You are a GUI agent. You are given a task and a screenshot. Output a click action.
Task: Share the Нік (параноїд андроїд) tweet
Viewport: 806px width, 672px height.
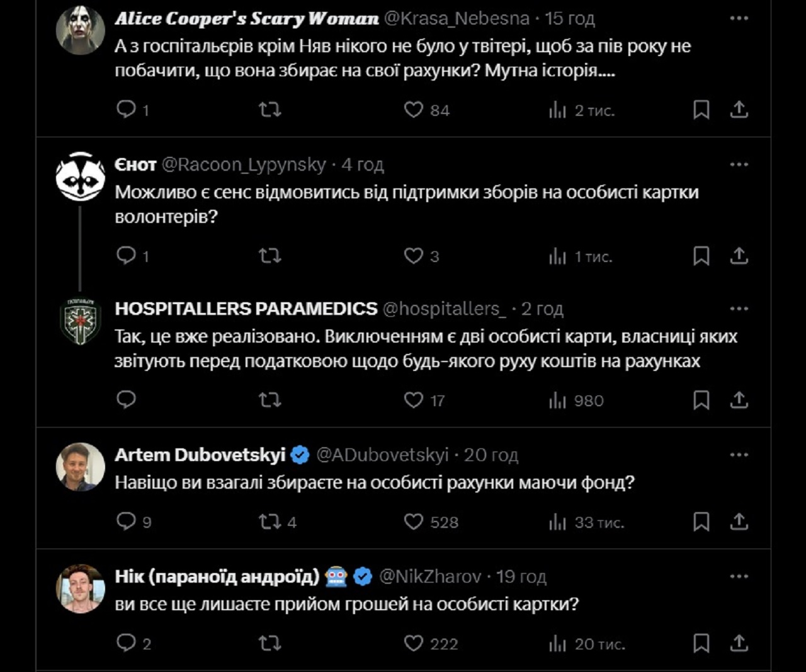(x=739, y=643)
